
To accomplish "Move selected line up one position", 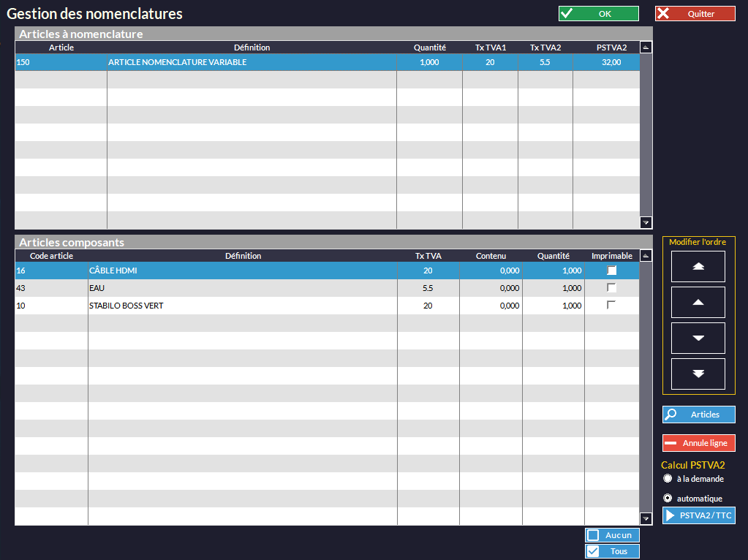I will pos(698,302).
